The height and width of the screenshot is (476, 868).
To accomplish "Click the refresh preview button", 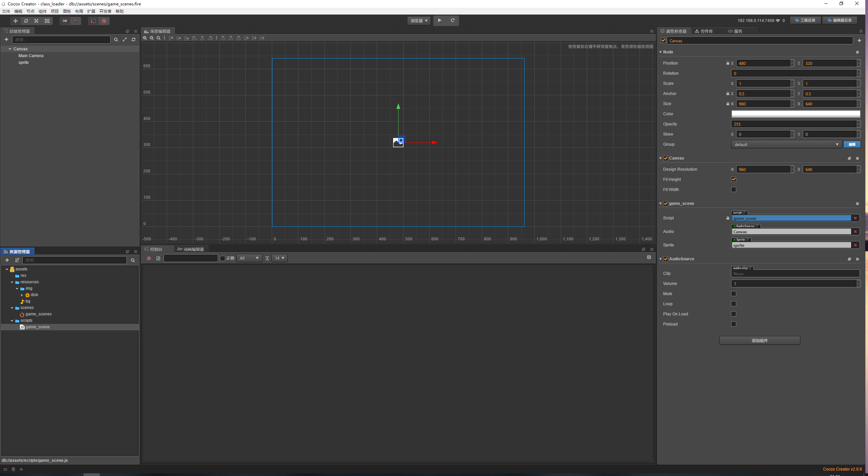I will (x=453, y=20).
